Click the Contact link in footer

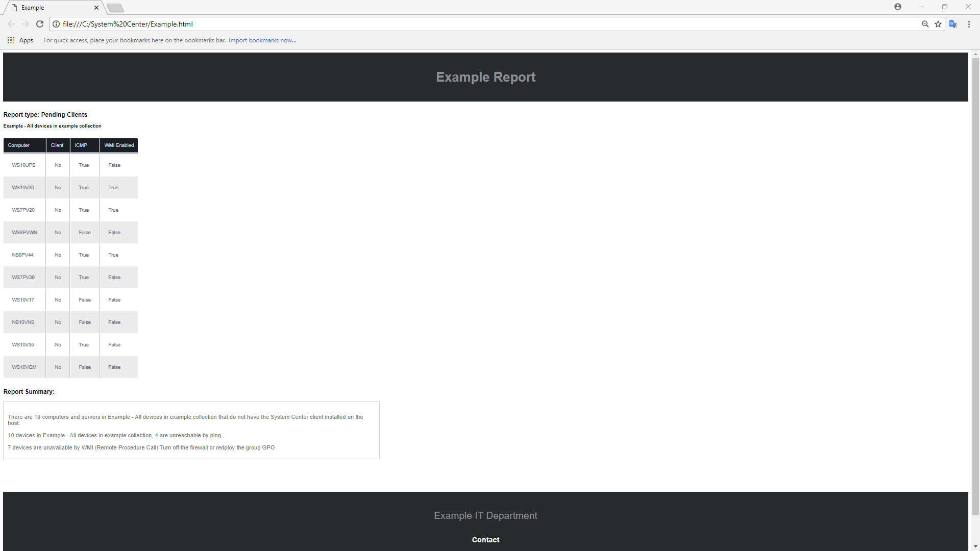[x=485, y=540]
